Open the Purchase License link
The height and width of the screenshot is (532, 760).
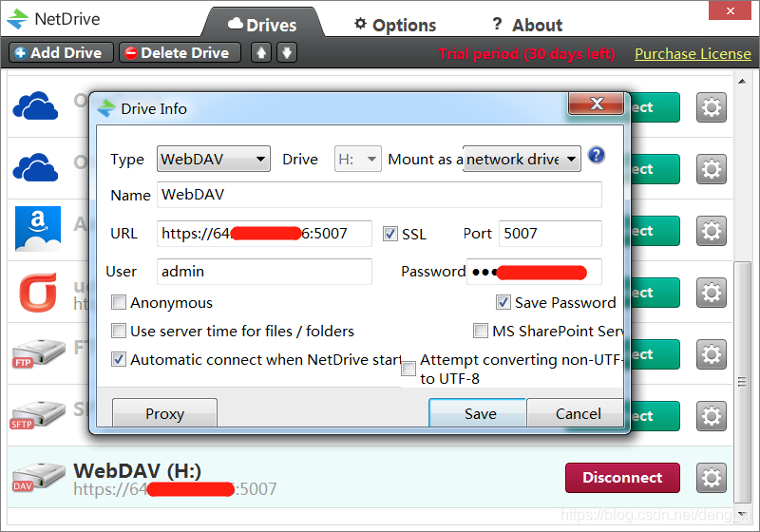click(693, 53)
